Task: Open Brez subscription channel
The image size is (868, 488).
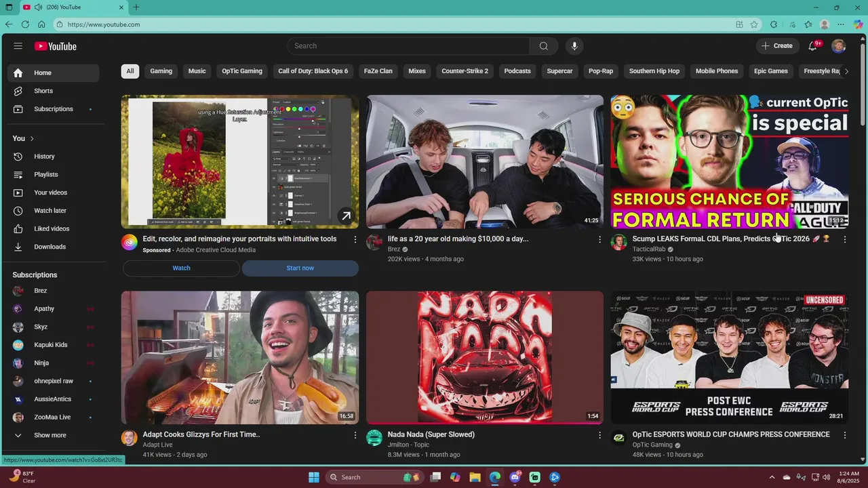Action: click(x=54, y=291)
